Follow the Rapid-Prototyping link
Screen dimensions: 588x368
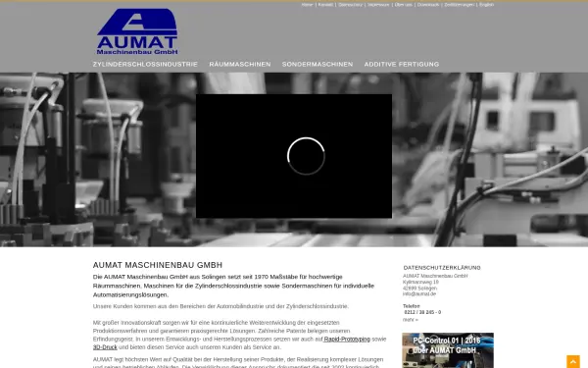(347, 340)
